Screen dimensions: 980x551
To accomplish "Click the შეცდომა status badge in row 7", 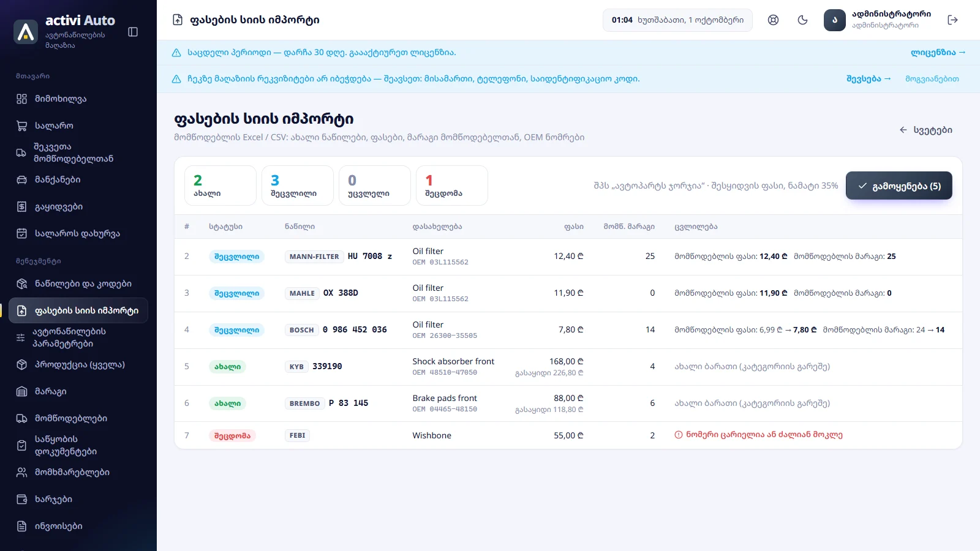I will (x=232, y=437).
